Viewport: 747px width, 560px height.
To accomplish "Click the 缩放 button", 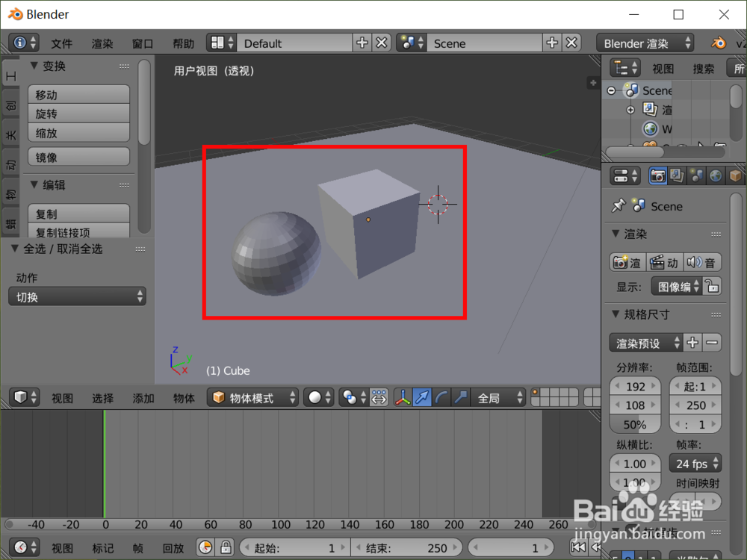I will [79, 132].
